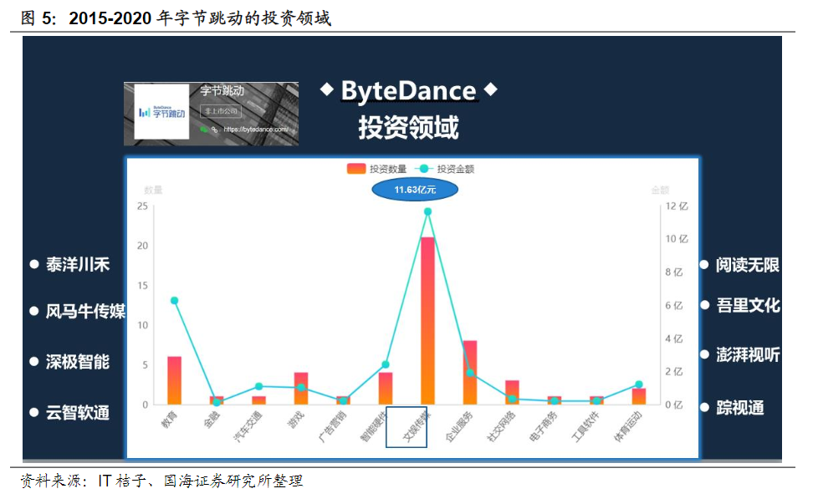Select 踪视通 in right list

pyautogui.click(x=740, y=408)
